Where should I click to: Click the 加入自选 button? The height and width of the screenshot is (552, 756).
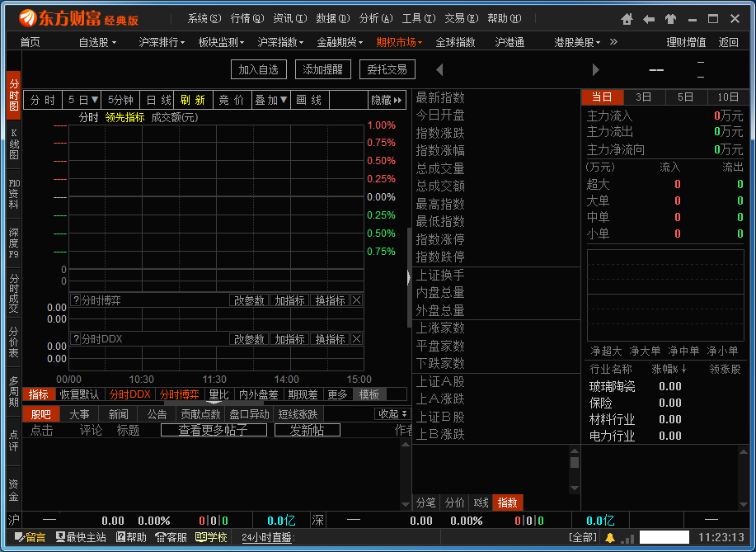click(259, 70)
